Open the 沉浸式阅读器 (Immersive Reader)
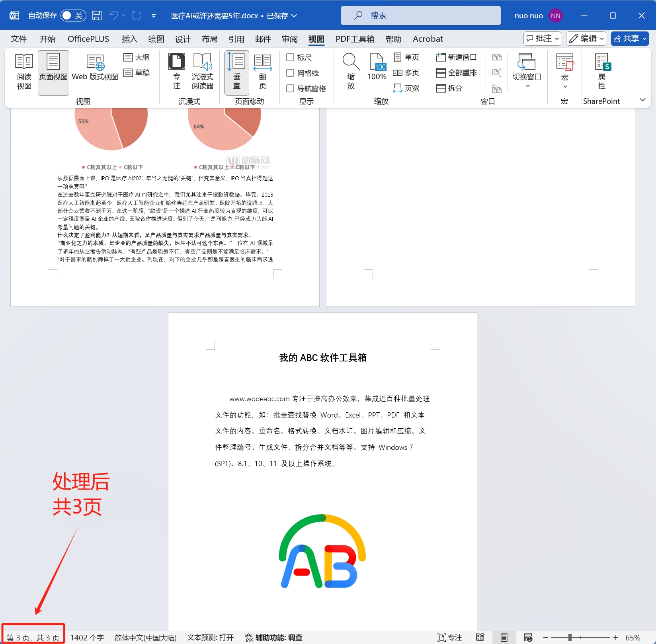Viewport: 656px width, 644px height. coord(202,72)
